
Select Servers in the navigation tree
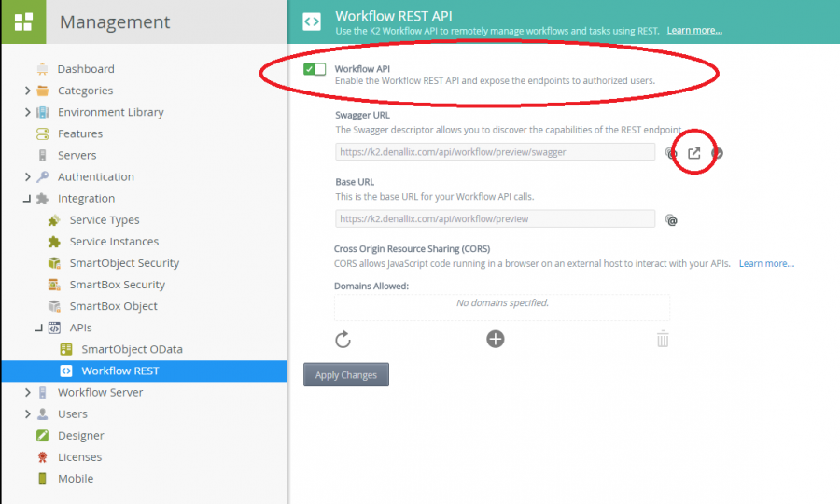[77, 155]
